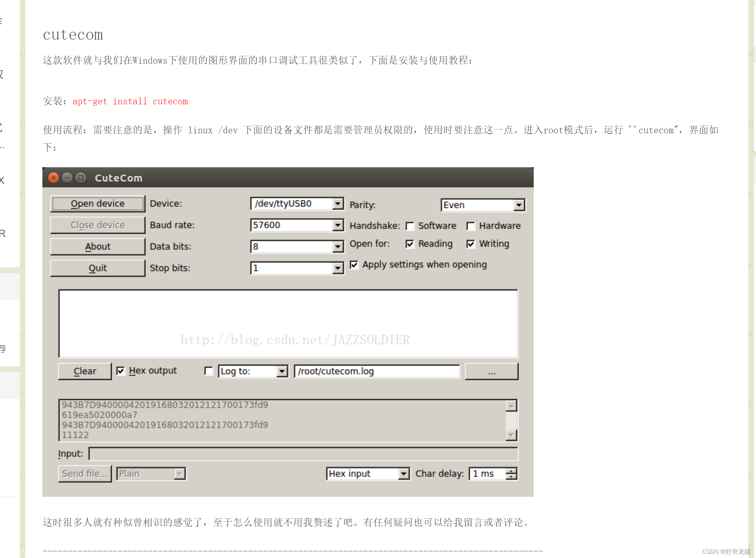Select history entry 11122

(x=75, y=435)
